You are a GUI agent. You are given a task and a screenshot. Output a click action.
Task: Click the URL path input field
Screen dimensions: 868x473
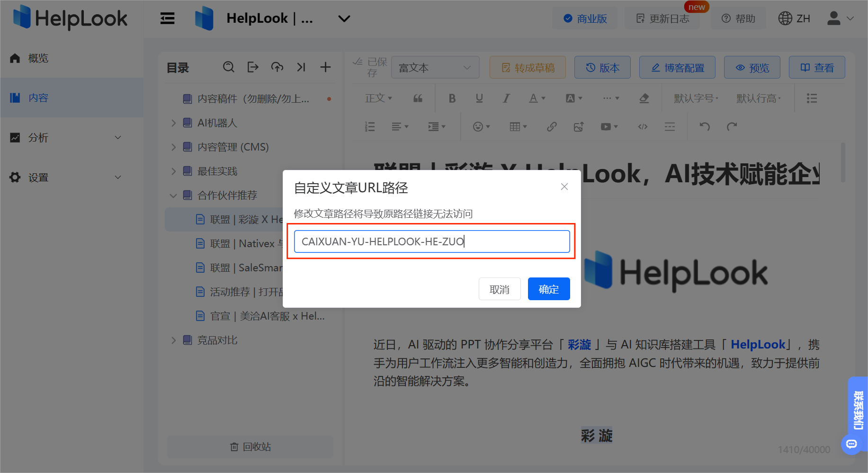[x=432, y=241]
